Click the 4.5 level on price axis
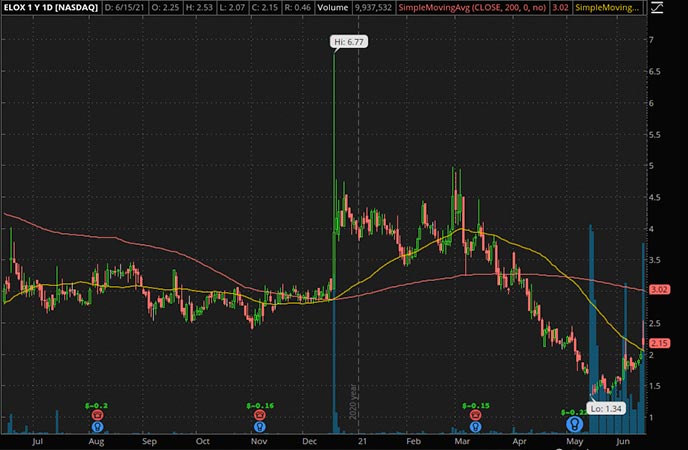The image size is (688, 450). 655,197
